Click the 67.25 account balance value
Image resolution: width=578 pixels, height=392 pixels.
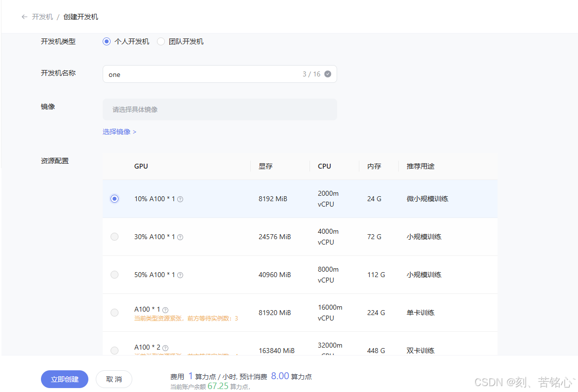[x=218, y=386]
